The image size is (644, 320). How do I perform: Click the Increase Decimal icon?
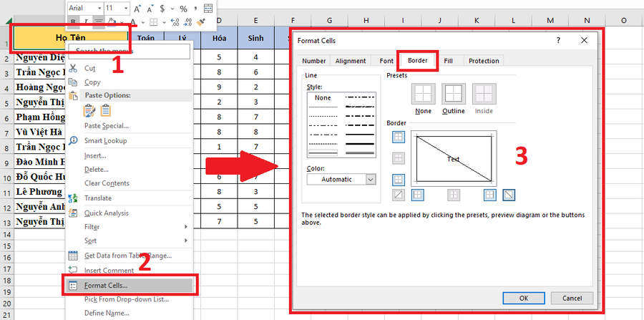[x=175, y=21]
